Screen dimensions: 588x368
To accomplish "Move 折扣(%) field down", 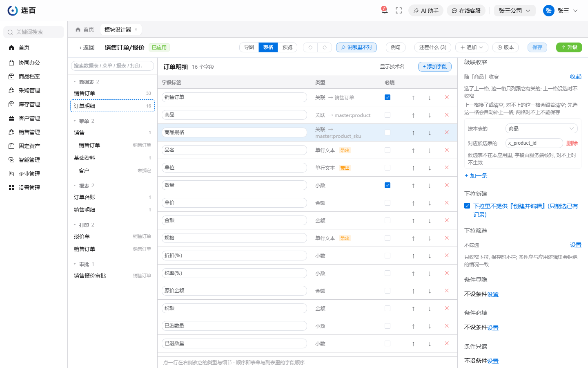I will tap(430, 256).
